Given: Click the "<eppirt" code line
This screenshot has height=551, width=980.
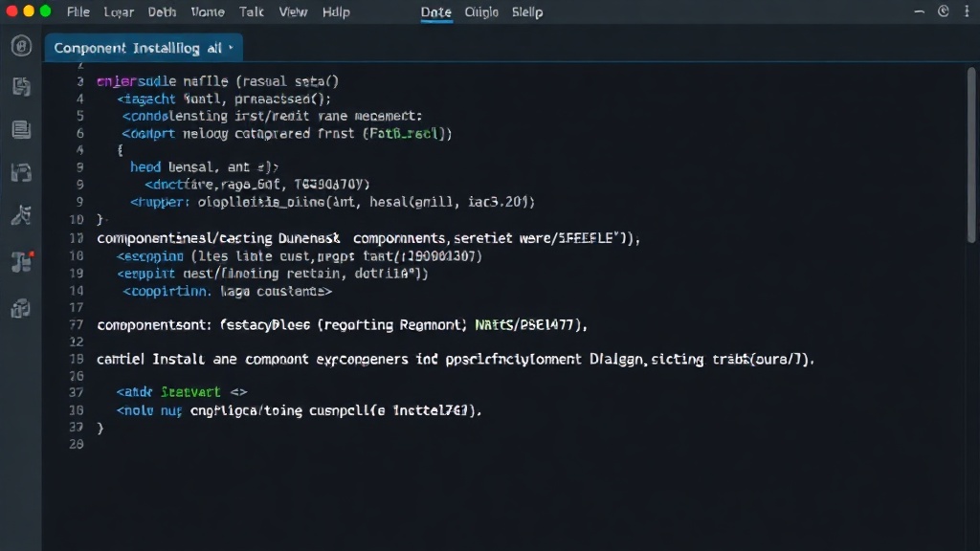Looking at the screenshot, I should click(x=273, y=274).
